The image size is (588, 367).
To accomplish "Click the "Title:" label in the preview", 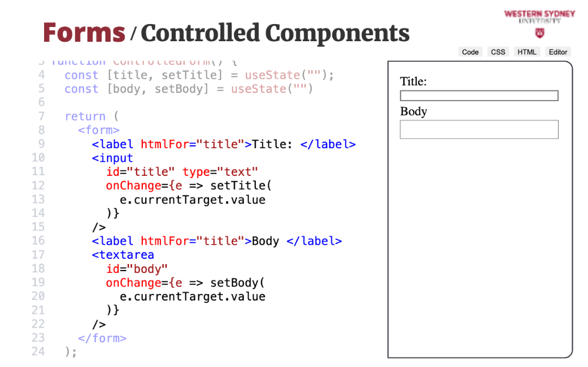I will coord(413,82).
